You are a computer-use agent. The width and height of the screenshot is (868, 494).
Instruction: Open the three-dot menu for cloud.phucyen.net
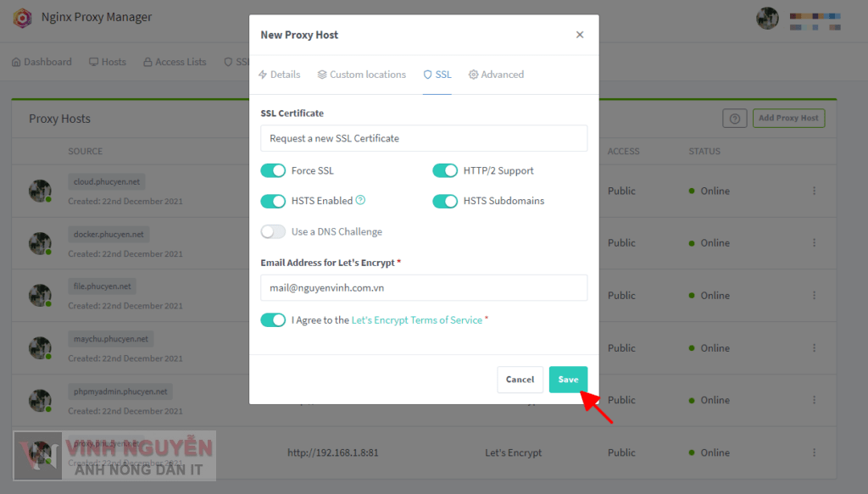(814, 191)
